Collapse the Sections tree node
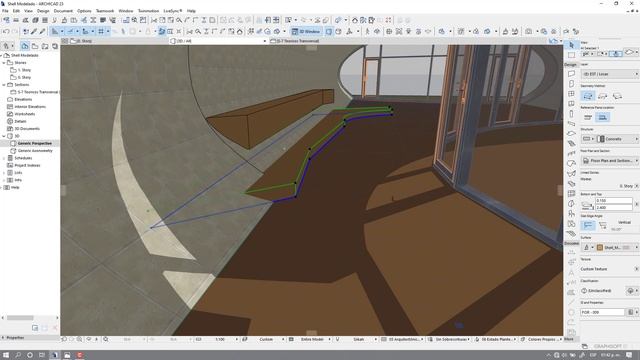Viewport: 640px width, 360px height. (4, 85)
